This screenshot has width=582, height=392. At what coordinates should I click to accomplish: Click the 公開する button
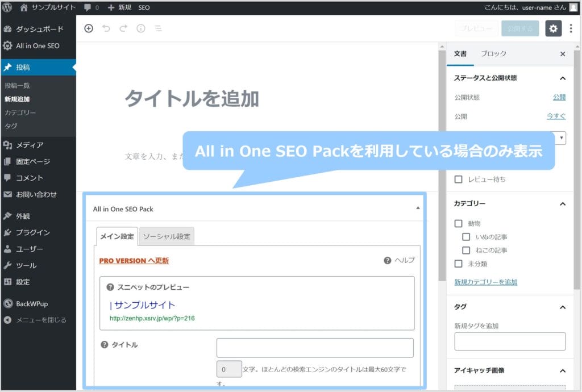(520, 28)
